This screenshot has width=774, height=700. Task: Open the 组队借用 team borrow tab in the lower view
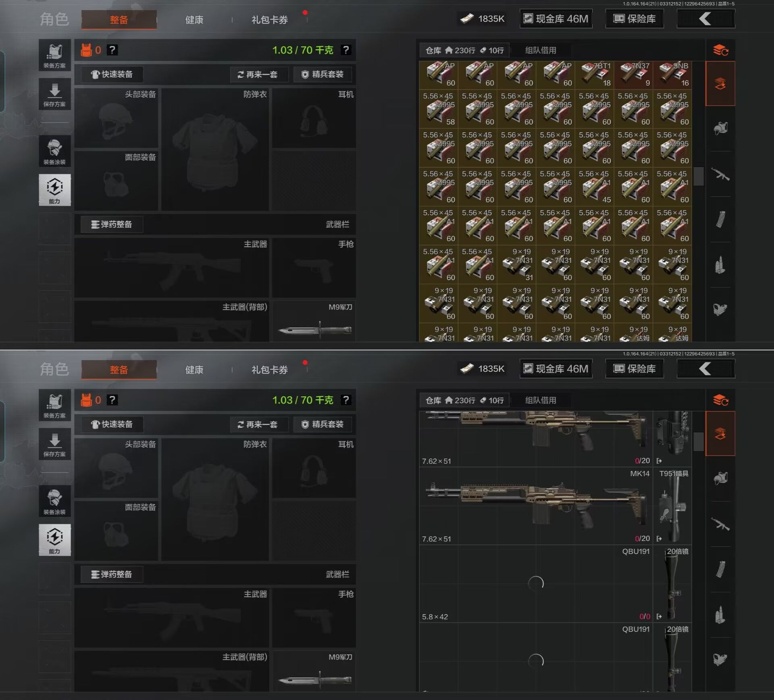click(540, 400)
